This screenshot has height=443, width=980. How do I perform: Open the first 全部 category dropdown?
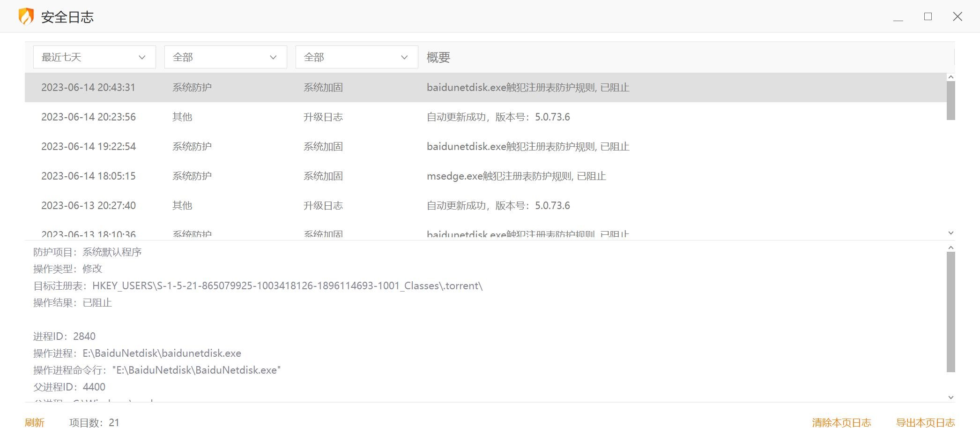pyautogui.click(x=225, y=57)
